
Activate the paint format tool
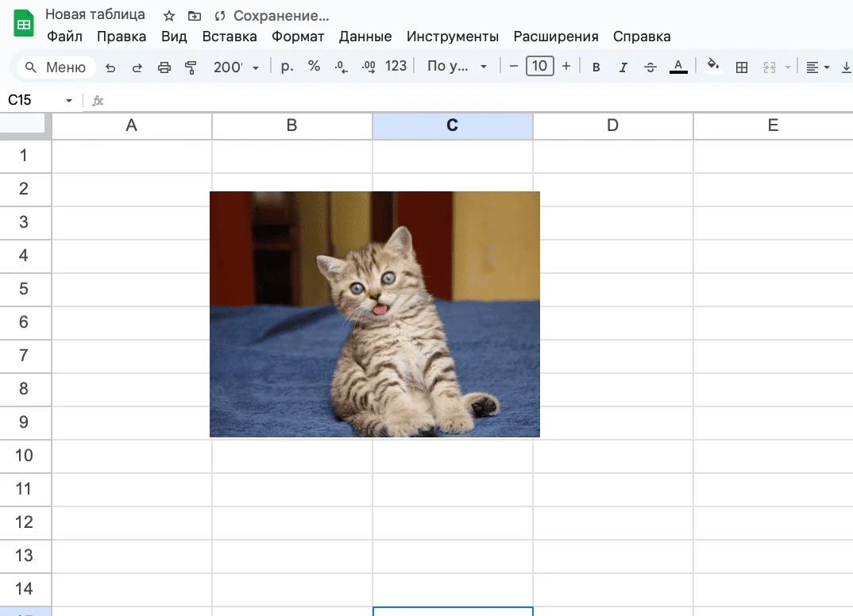click(x=191, y=67)
